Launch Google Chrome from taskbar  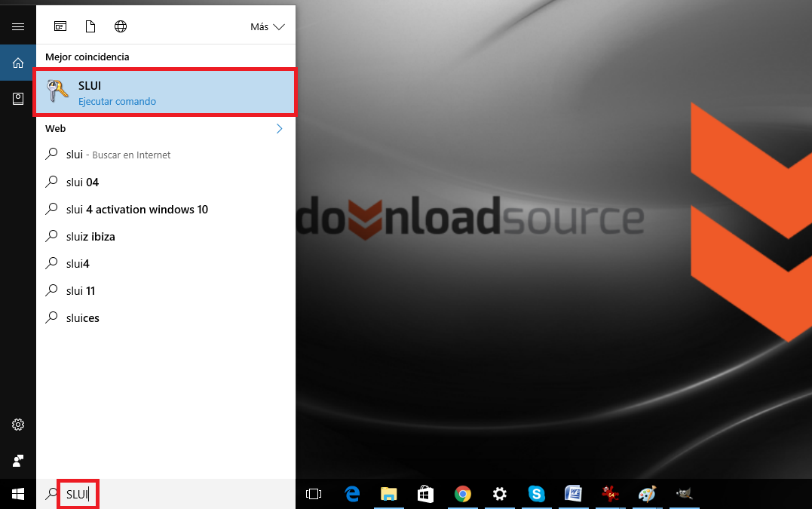tap(462, 494)
